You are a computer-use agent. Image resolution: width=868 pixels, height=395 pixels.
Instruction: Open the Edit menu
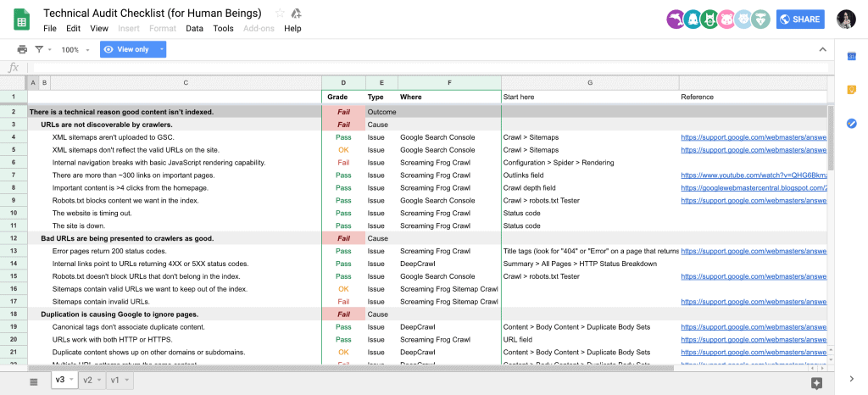click(x=73, y=28)
